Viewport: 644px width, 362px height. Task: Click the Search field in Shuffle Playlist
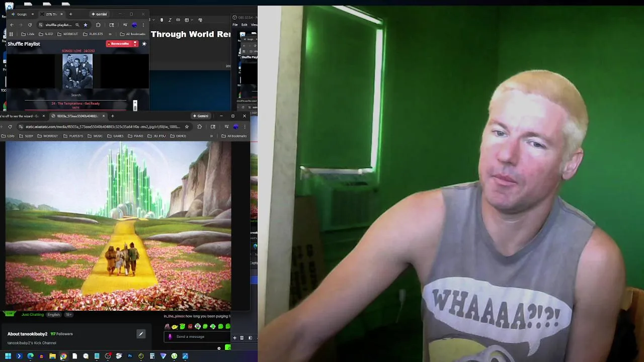[x=76, y=95]
